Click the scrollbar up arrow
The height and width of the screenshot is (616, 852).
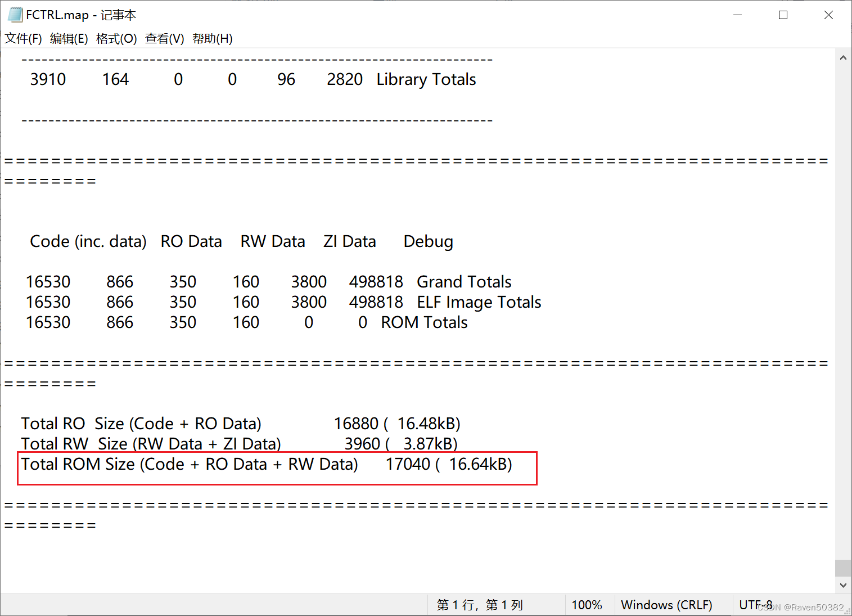pyautogui.click(x=843, y=57)
